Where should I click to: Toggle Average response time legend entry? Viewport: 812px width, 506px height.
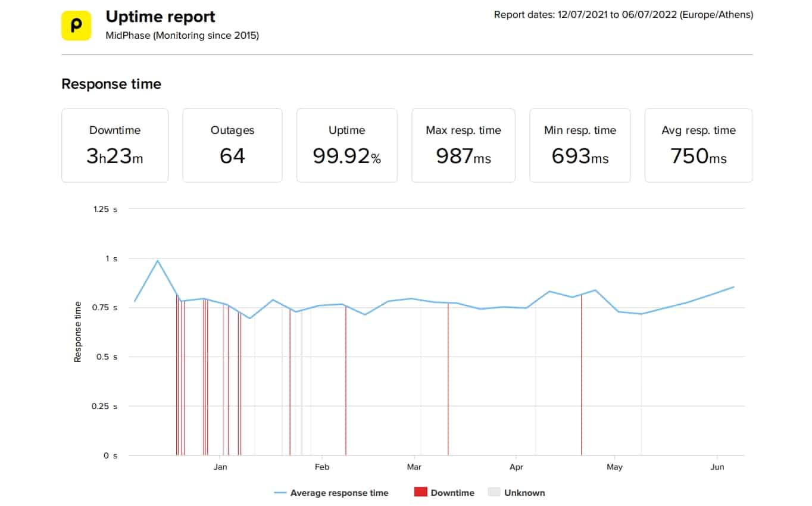click(x=332, y=493)
